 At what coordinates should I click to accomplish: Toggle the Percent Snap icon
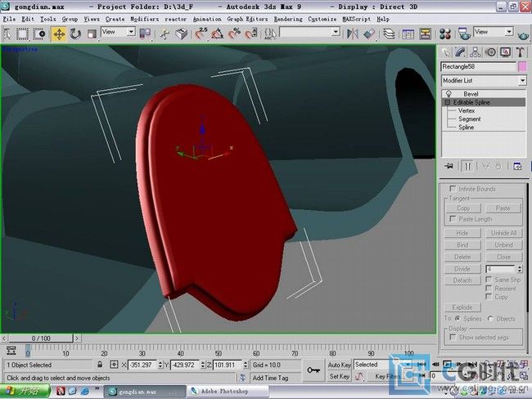(234, 34)
